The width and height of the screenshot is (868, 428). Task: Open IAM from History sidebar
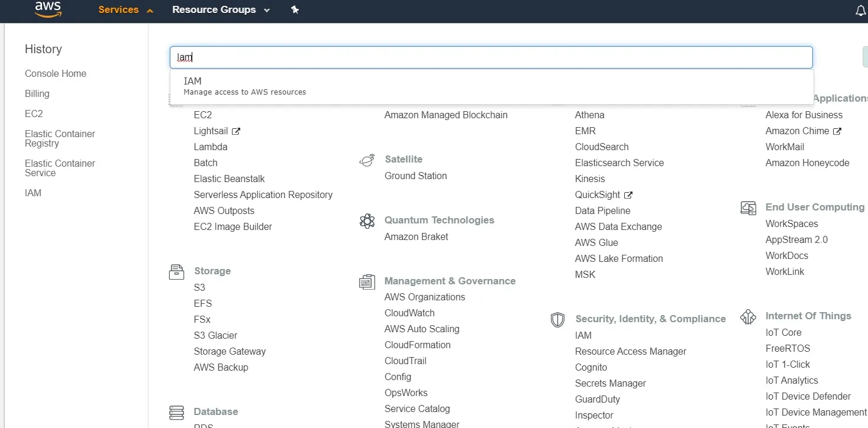33,193
